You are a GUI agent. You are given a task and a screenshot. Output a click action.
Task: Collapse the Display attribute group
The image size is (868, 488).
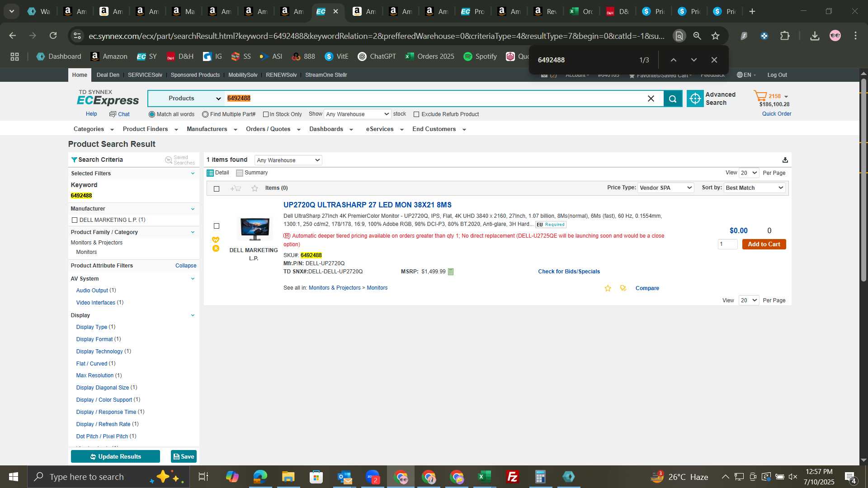[x=193, y=315]
